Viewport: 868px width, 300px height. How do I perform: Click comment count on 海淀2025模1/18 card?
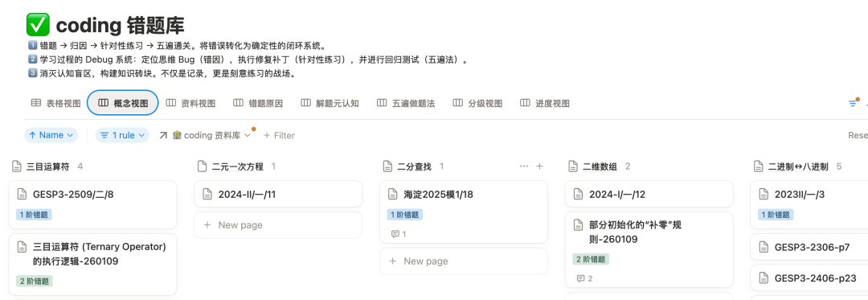point(399,234)
